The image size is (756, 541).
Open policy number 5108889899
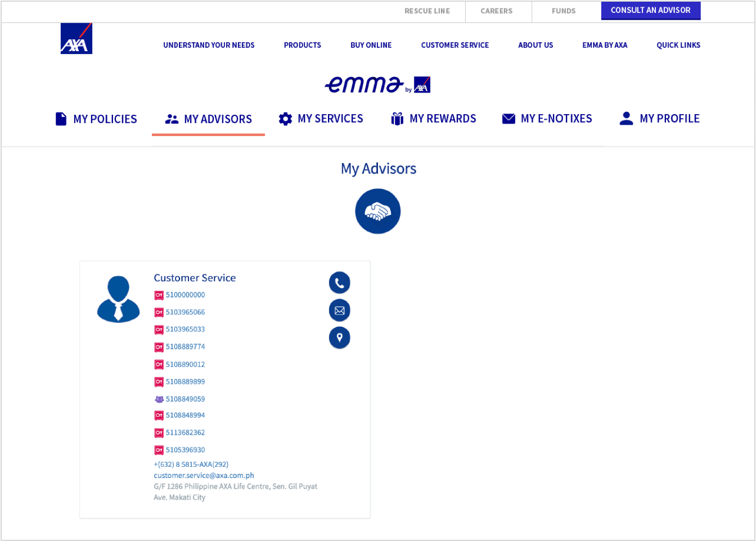(x=185, y=381)
